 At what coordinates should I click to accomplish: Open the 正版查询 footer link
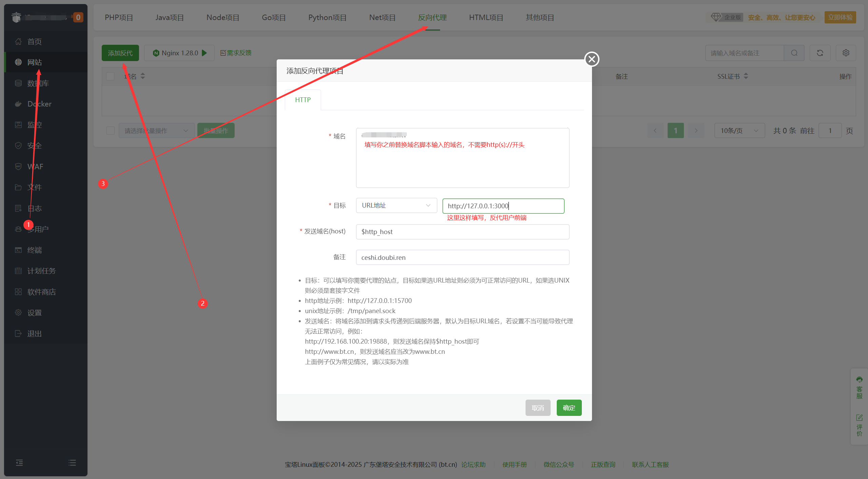603,464
